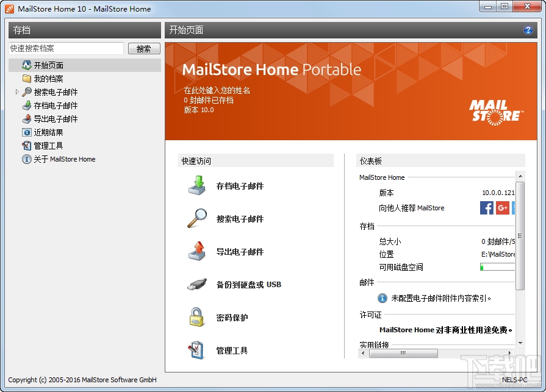
Task: Click the dashboard vertical scrollbar thumb
Action: coord(520,236)
